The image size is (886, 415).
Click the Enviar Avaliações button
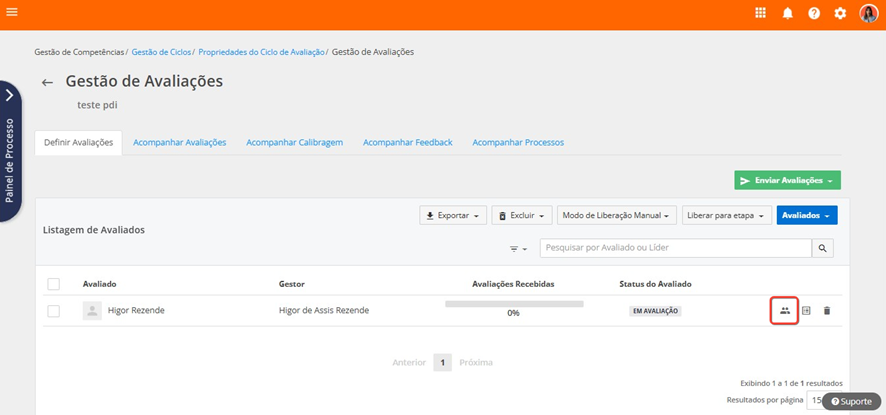click(x=787, y=180)
